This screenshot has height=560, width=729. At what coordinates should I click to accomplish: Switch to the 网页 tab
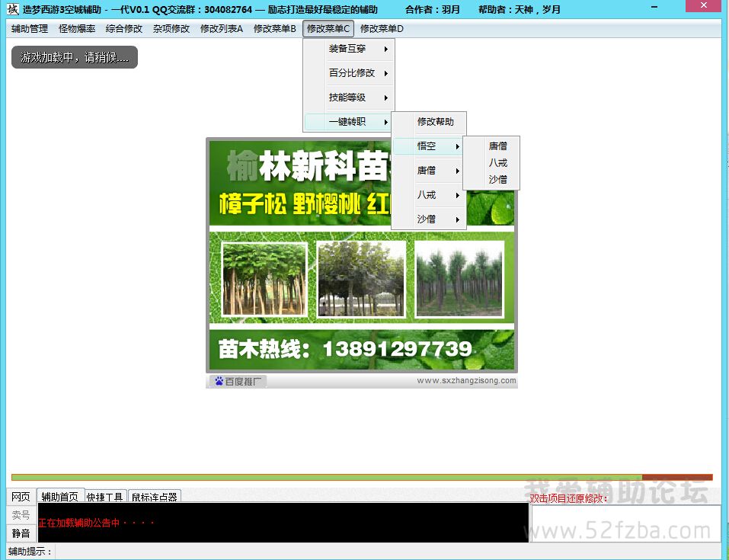click(21, 497)
